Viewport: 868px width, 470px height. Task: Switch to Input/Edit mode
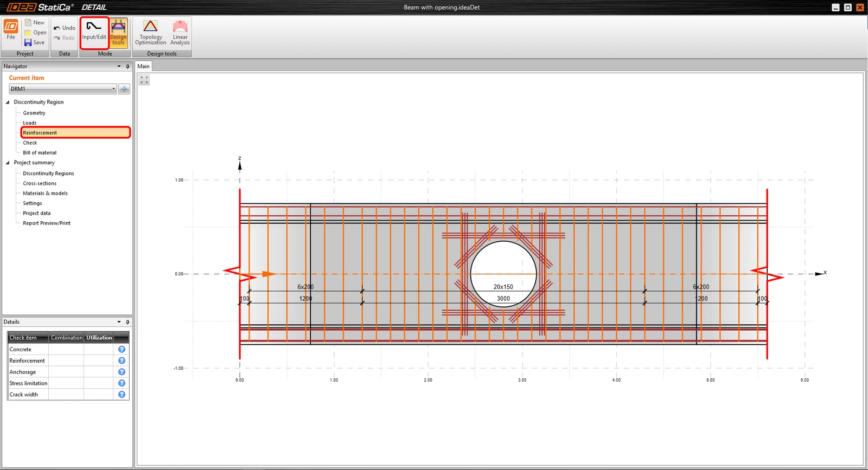pyautogui.click(x=94, y=33)
